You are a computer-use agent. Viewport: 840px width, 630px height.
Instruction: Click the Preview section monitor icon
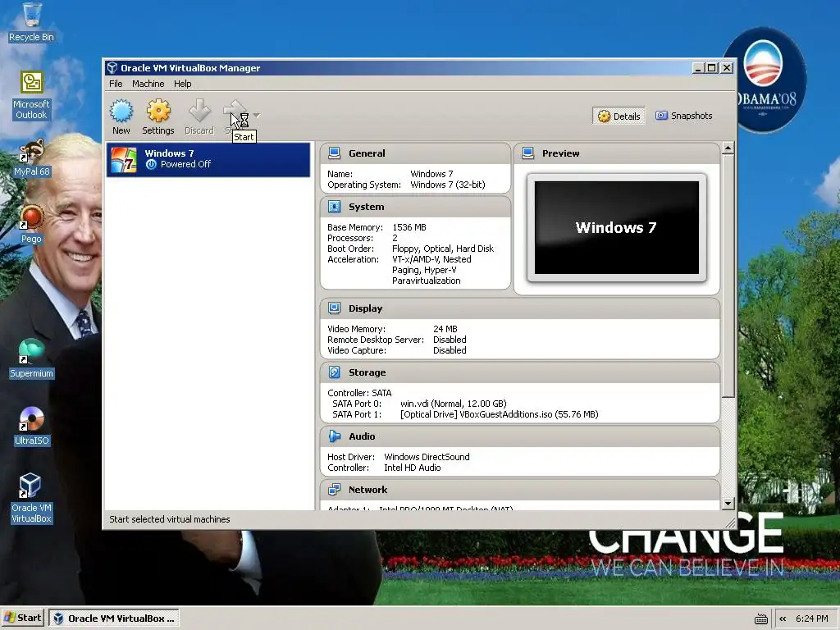point(527,153)
